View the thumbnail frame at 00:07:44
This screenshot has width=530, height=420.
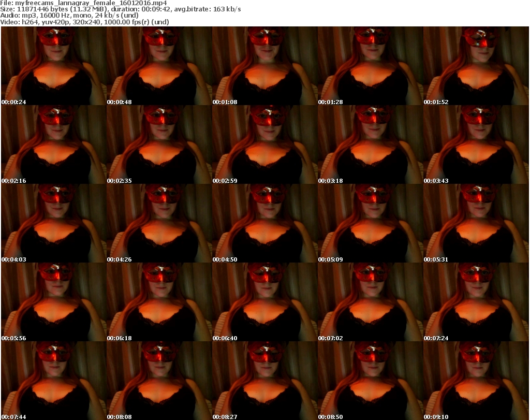click(54, 381)
